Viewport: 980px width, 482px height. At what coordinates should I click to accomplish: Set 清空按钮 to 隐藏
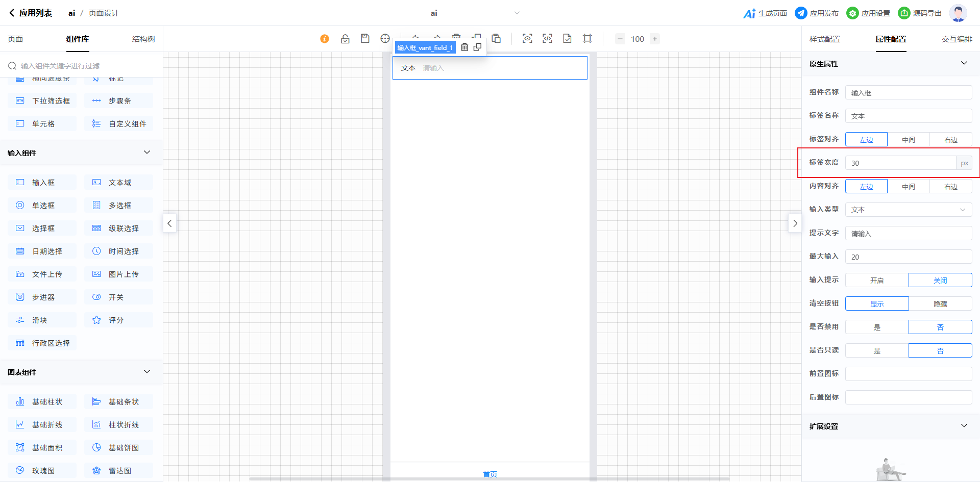(x=940, y=304)
